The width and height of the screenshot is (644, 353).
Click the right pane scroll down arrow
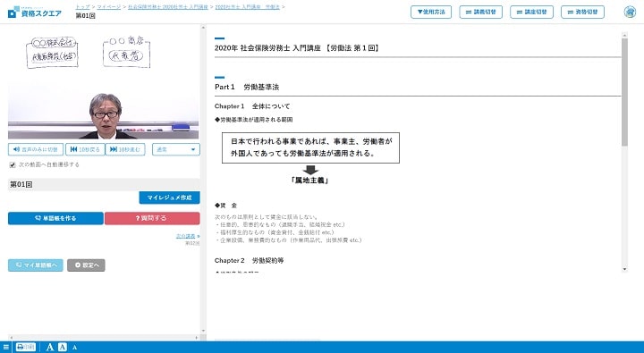624,269
